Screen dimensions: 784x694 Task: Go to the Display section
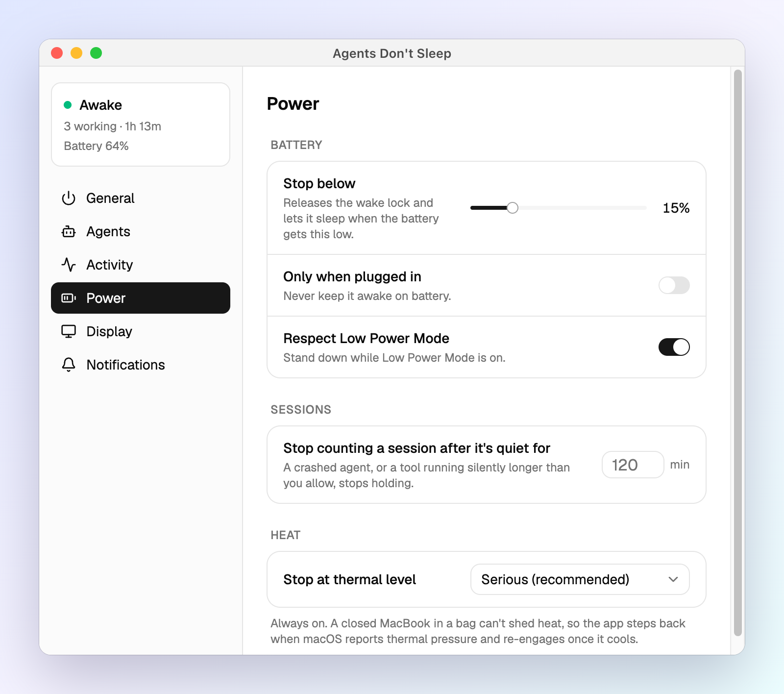coord(141,331)
